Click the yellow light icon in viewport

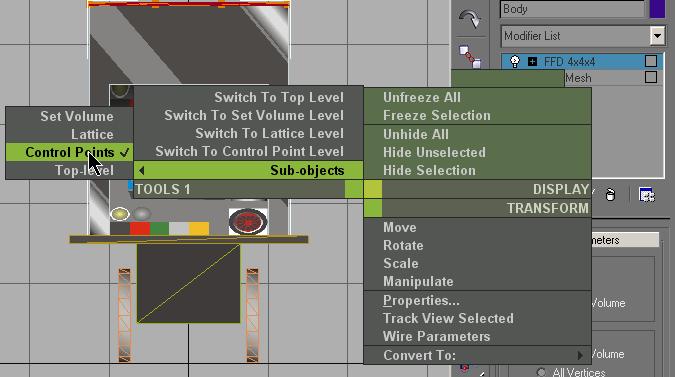120,213
